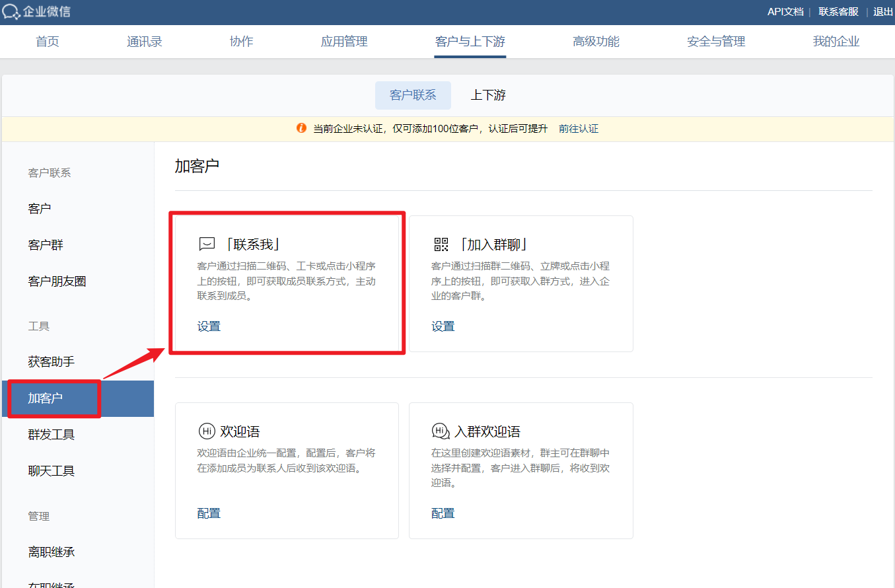Click the 工具 sidebar section label
The width and height of the screenshot is (895, 588).
tap(39, 326)
